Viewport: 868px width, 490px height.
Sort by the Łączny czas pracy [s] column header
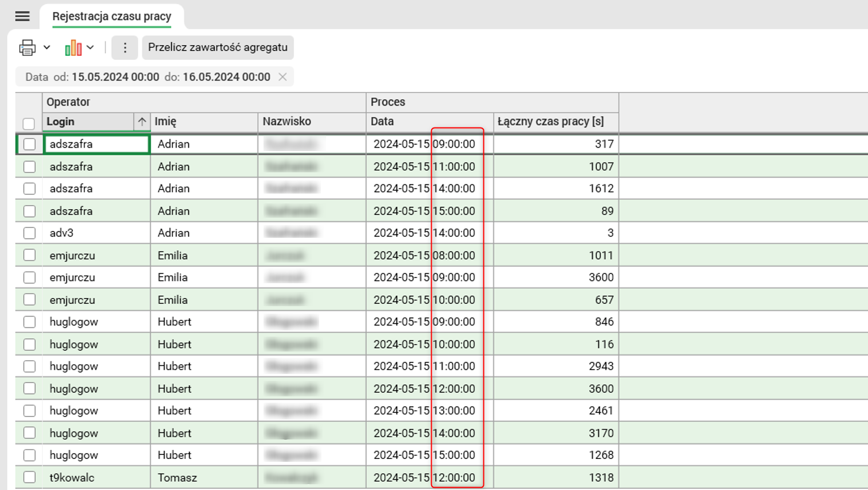click(x=556, y=122)
